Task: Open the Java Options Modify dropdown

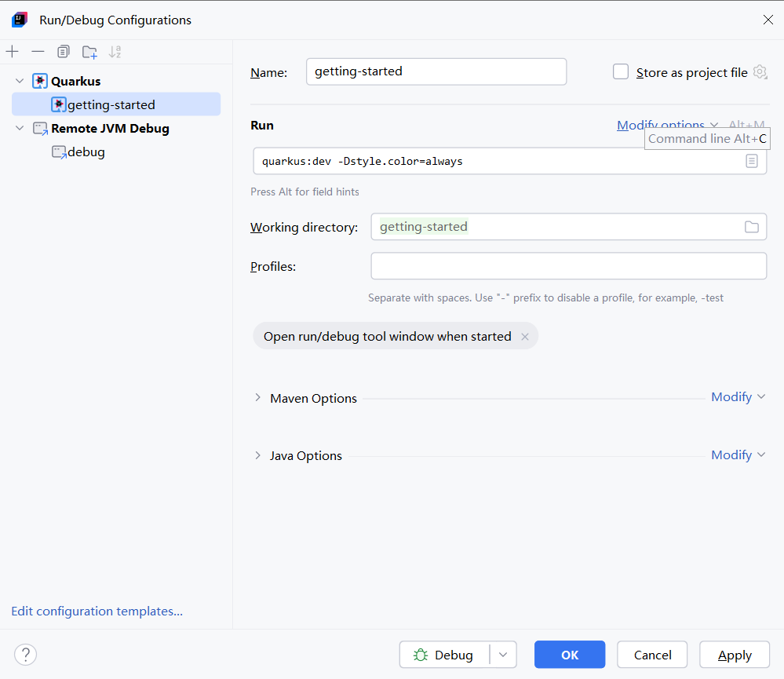Action: (738, 455)
